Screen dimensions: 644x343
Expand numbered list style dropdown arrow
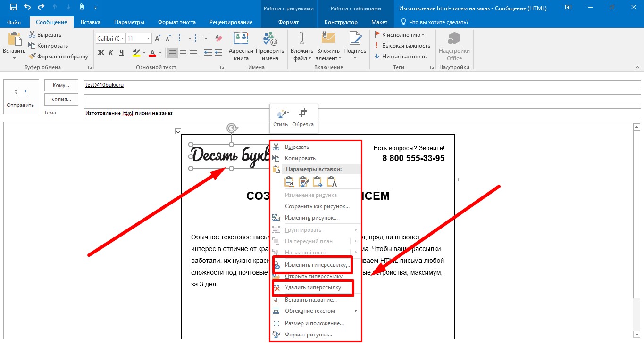coord(206,39)
